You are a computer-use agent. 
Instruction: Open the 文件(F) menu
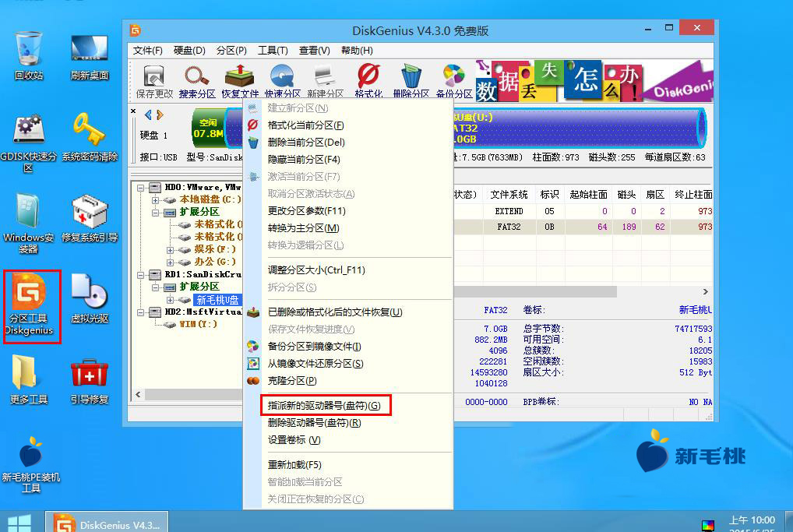[148, 51]
